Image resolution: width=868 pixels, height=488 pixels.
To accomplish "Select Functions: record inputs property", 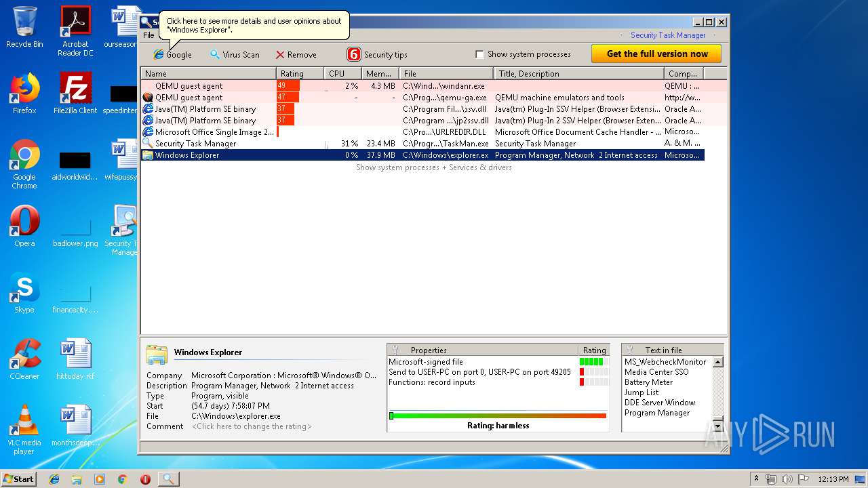I will tap(432, 382).
